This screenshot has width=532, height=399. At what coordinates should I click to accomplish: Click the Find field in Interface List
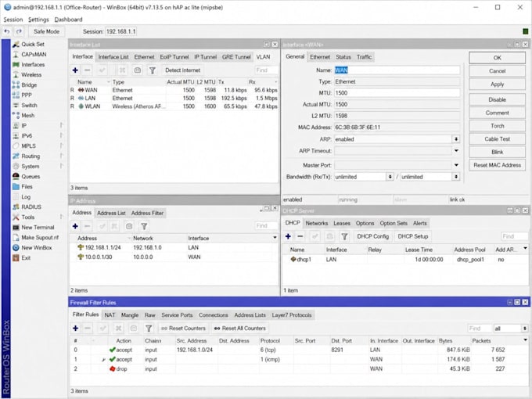pyautogui.click(x=266, y=70)
